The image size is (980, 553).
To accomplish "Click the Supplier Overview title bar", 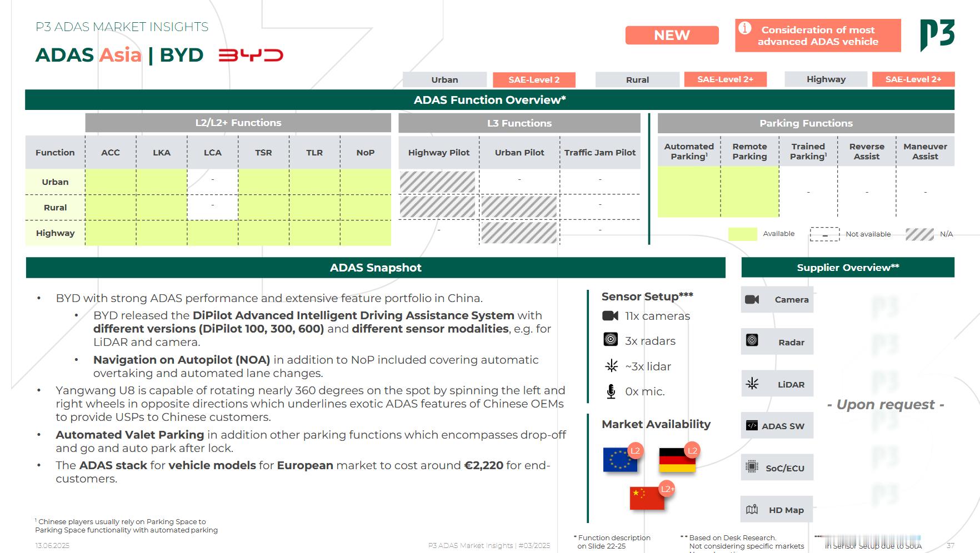I will coord(848,268).
